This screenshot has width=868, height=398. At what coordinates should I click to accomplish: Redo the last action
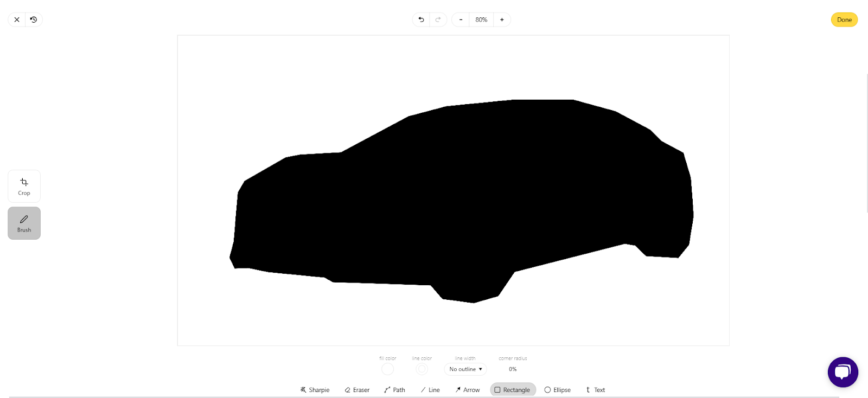pyautogui.click(x=438, y=20)
